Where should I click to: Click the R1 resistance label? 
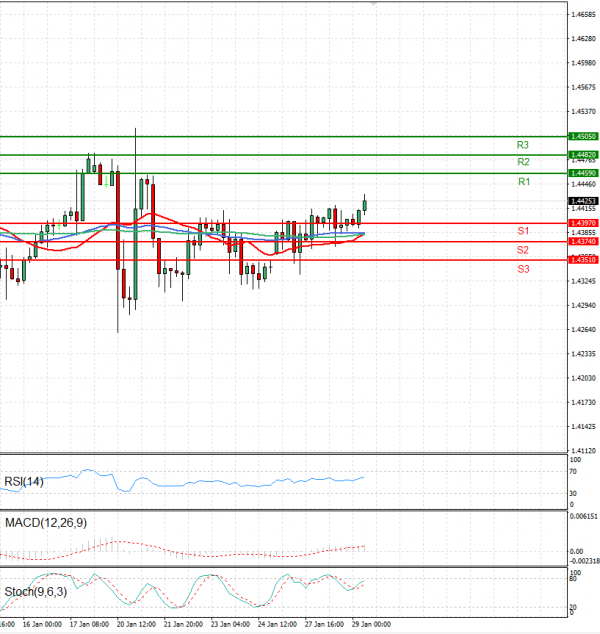(x=524, y=182)
